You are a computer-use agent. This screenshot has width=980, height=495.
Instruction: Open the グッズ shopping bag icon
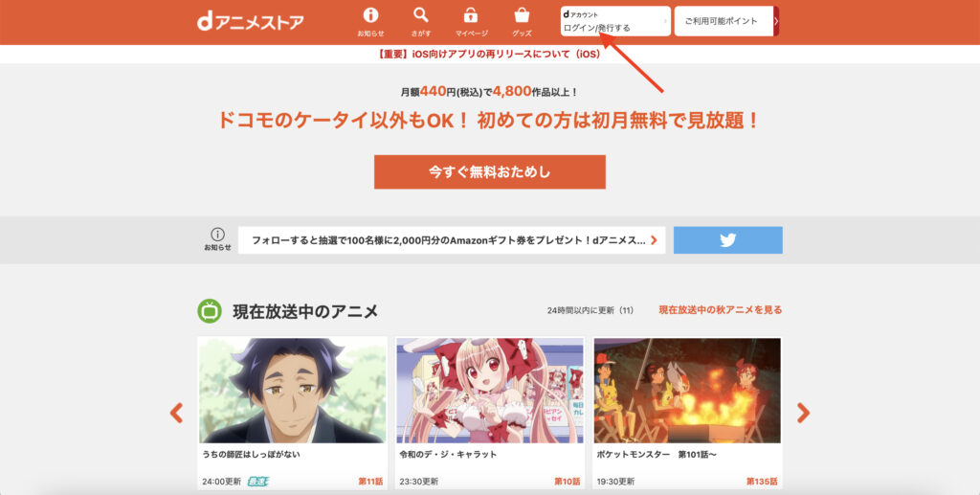coord(522,15)
